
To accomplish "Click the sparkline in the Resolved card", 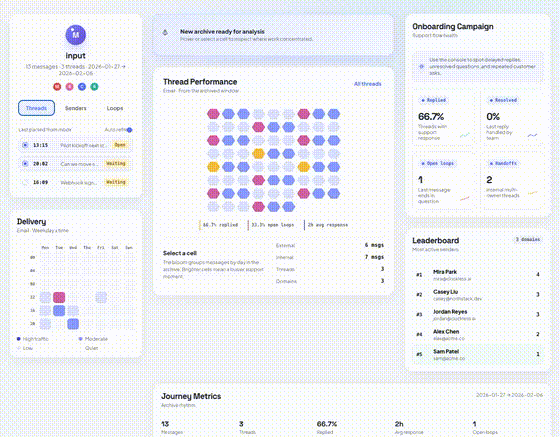I will (x=532, y=135).
